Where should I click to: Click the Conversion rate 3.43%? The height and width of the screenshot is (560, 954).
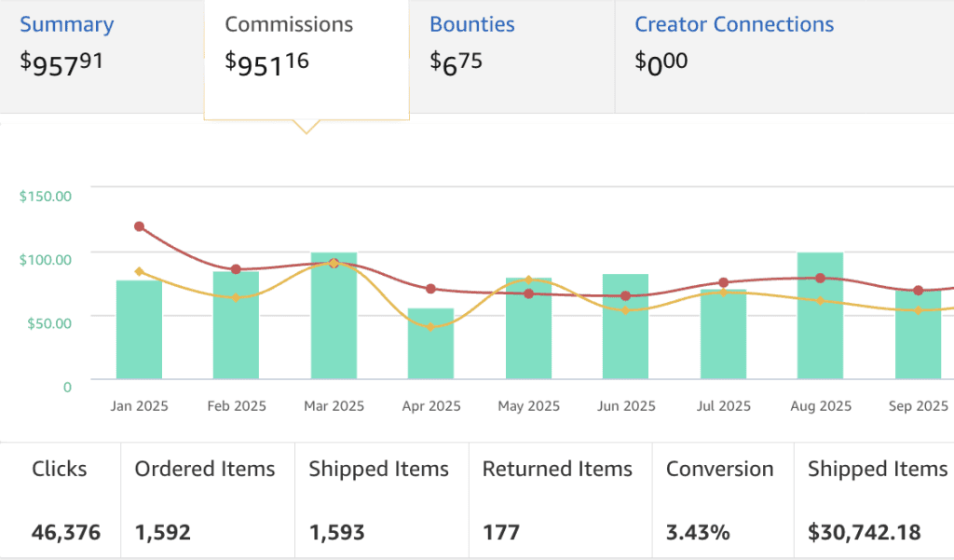point(696,532)
